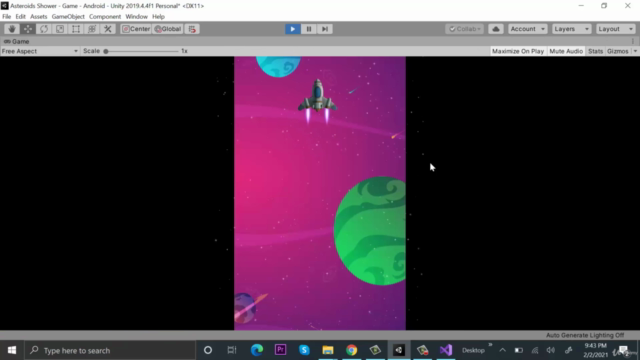The width and height of the screenshot is (640, 360).
Task: Open network settings tray icon
Action: (x=535, y=350)
